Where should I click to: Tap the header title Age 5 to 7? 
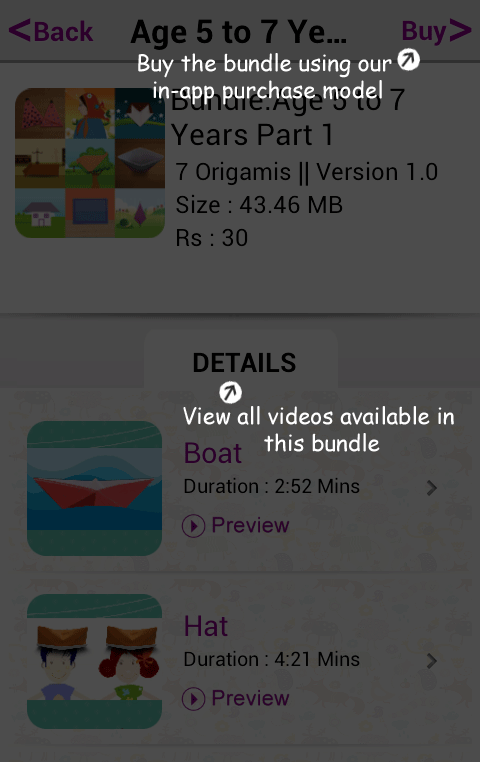[239, 32]
